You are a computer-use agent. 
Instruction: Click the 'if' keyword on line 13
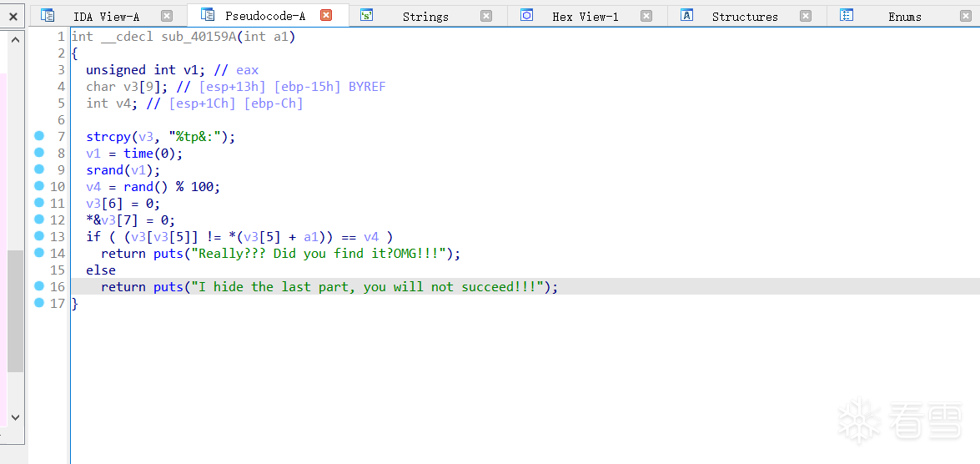point(93,237)
